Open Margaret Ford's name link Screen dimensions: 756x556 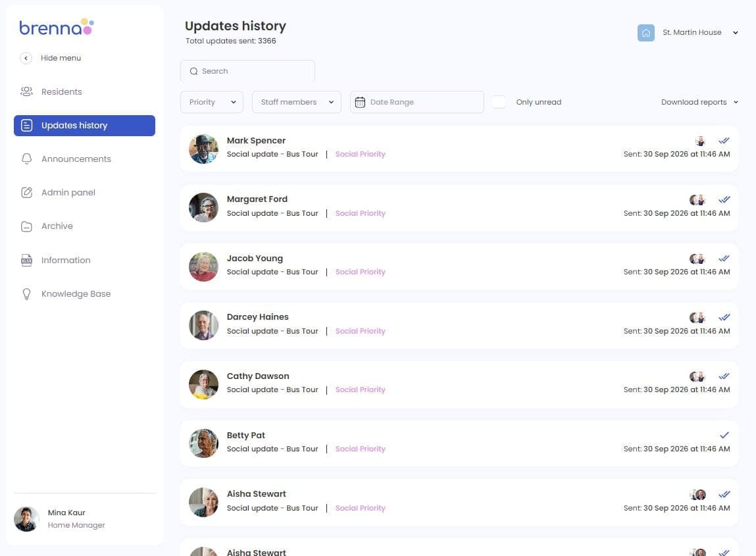[x=257, y=199]
